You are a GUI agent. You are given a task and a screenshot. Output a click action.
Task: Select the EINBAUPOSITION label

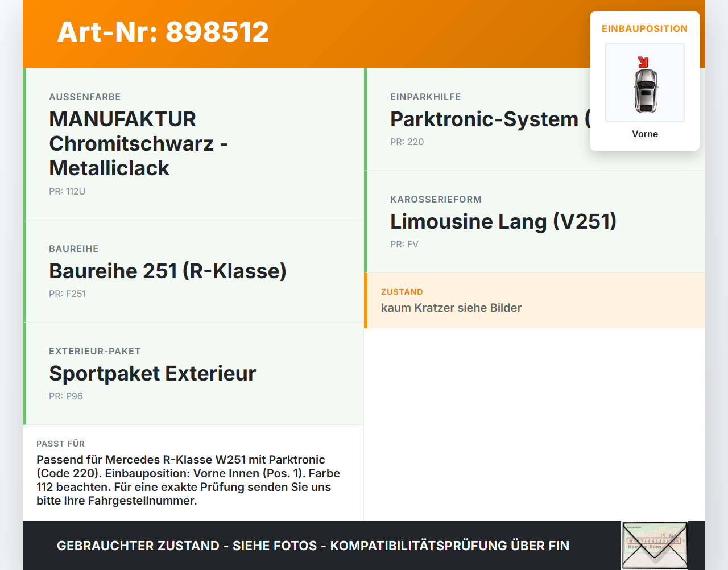pos(645,28)
